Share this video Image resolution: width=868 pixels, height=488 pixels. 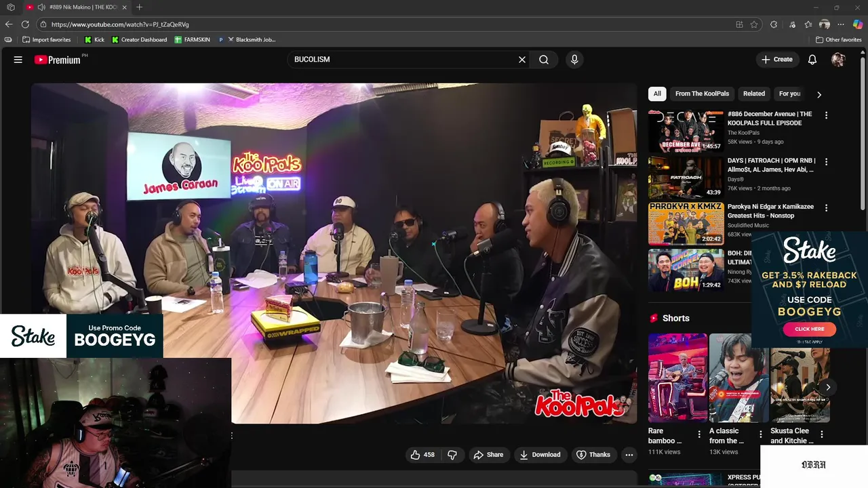pos(488,455)
